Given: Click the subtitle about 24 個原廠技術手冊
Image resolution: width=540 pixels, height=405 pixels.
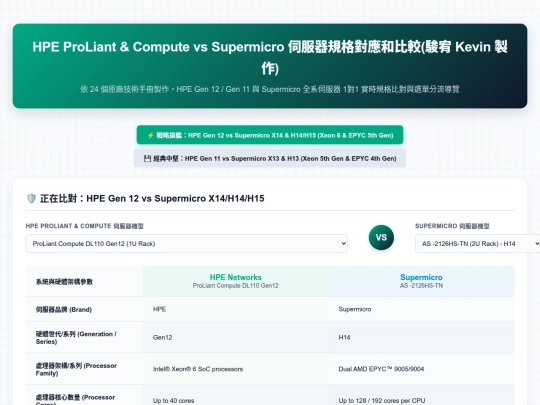Looking at the screenshot, I should coord(270,89).
